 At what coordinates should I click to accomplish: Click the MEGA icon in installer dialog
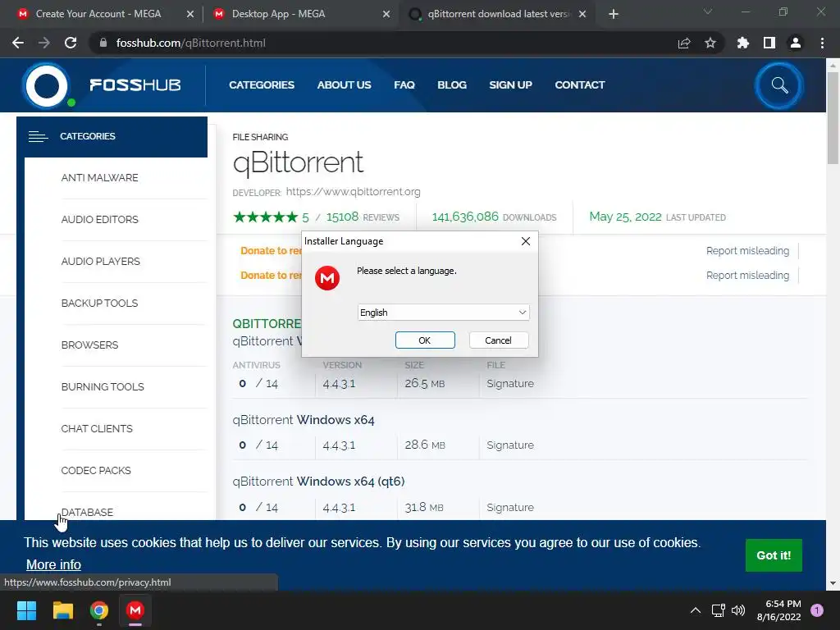(327, 278)
